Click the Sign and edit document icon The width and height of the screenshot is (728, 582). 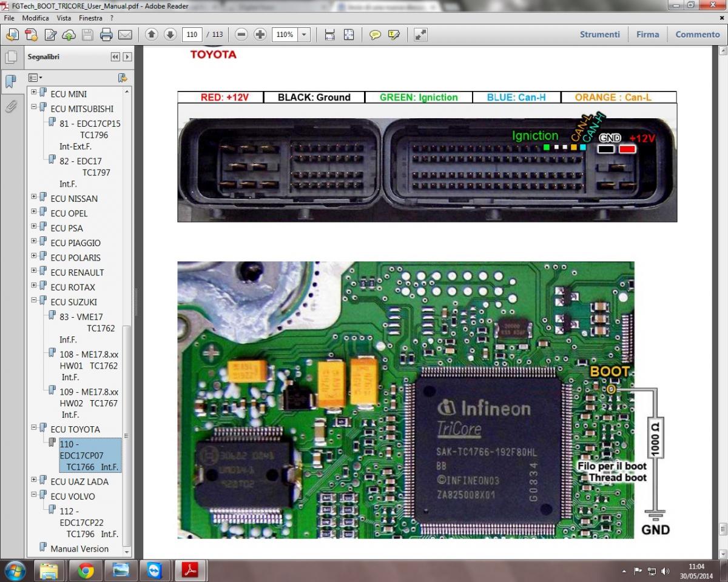(50, 35)
